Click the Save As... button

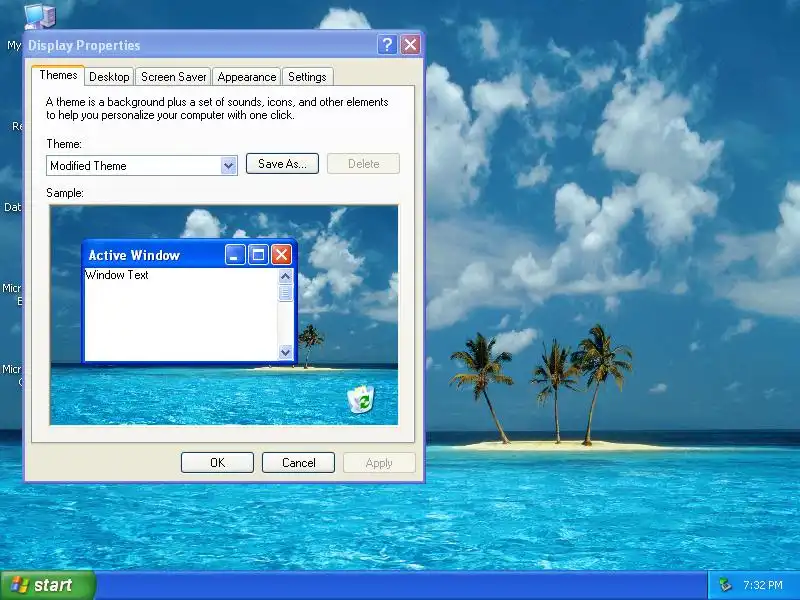(282, 164)
